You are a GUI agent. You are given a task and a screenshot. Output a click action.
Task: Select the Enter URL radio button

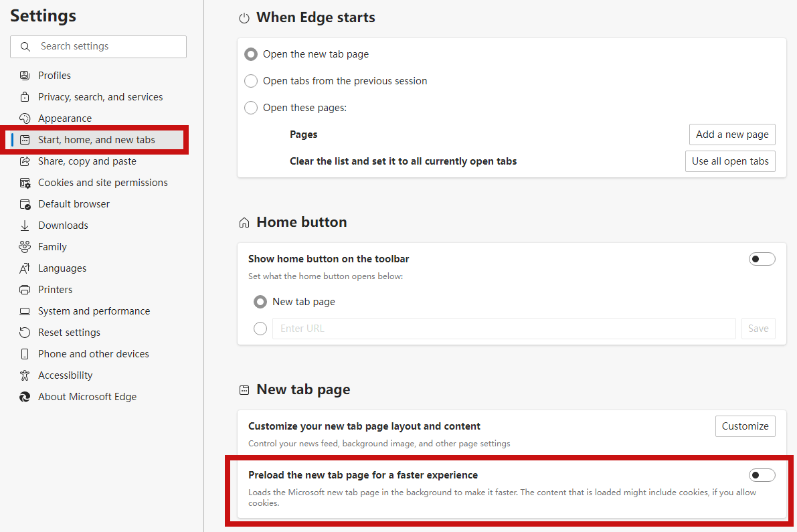260,329
